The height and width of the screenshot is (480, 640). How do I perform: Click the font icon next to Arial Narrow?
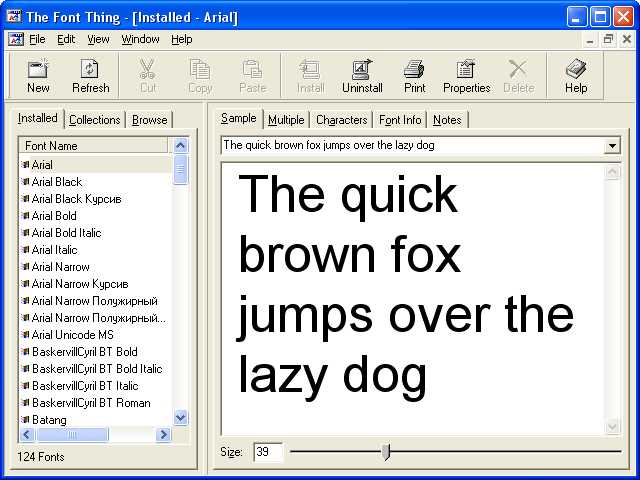coord(25,267)
